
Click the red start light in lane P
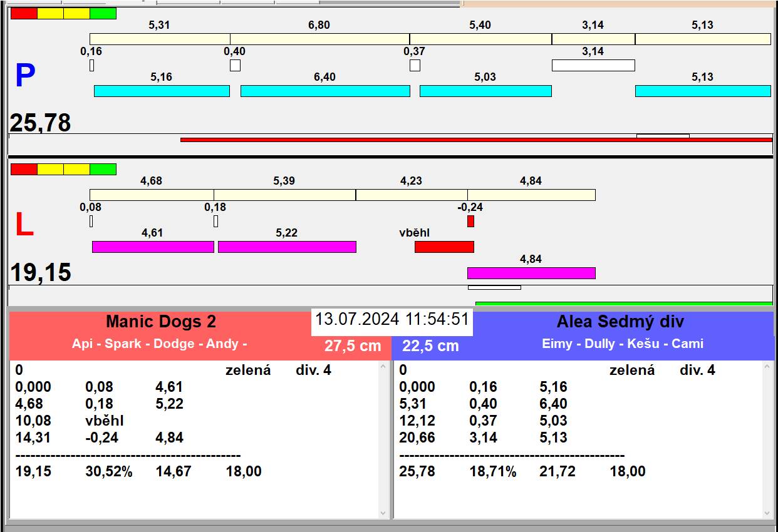point(24,13)
